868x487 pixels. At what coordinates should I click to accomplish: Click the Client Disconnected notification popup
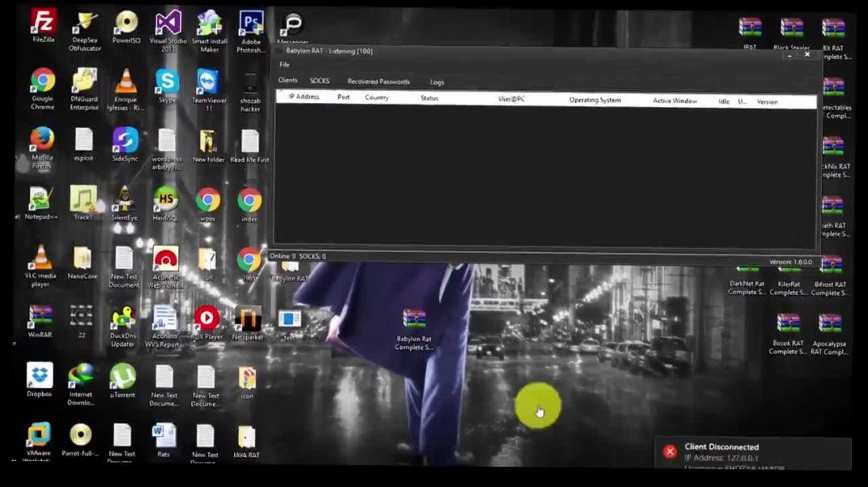tap(753, 454)
